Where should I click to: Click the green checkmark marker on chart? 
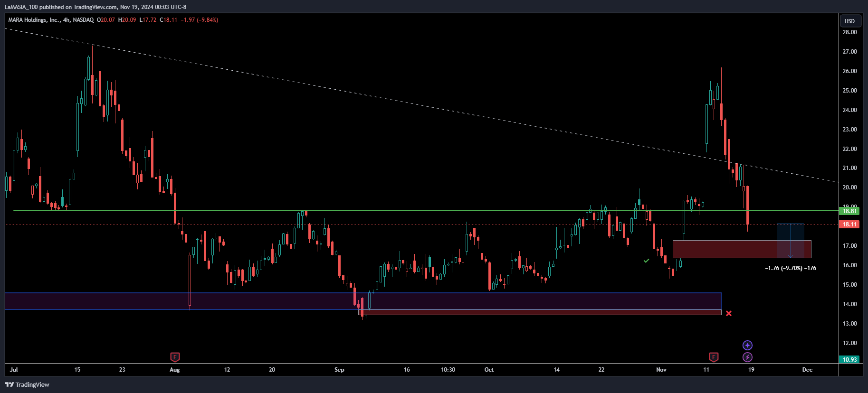point(646,261)
